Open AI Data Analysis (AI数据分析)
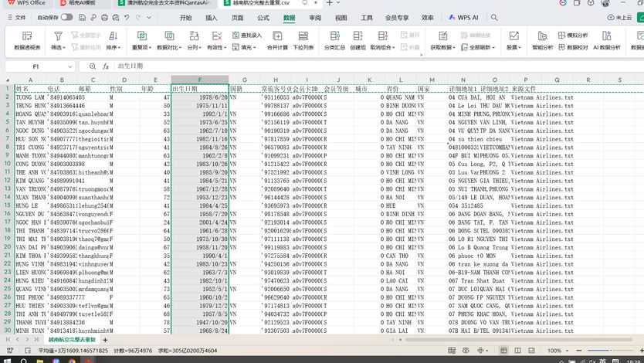The width and height of the screenshot is (644, 363). 607,41
